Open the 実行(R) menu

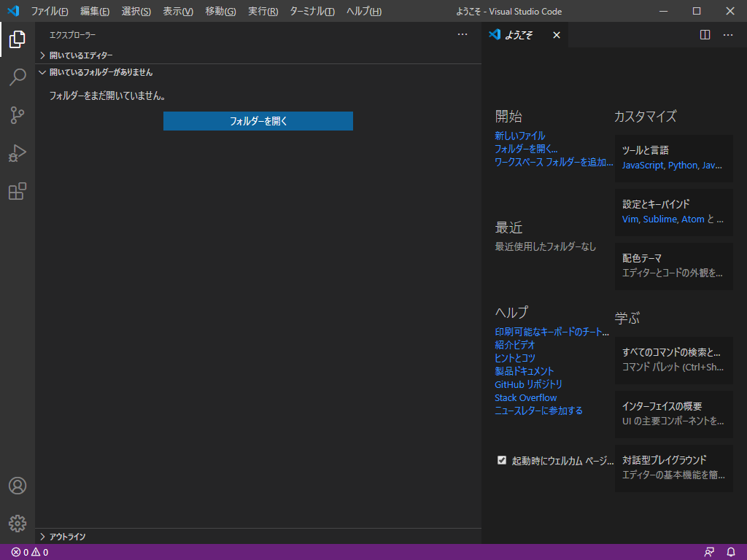pos(263,11)
